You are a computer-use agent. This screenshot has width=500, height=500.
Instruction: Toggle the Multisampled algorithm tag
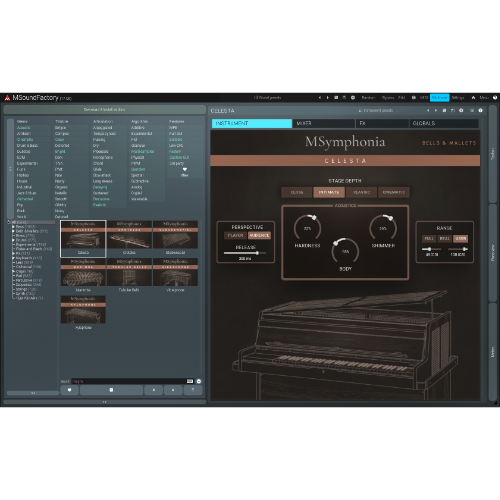[x=142, y=151]
